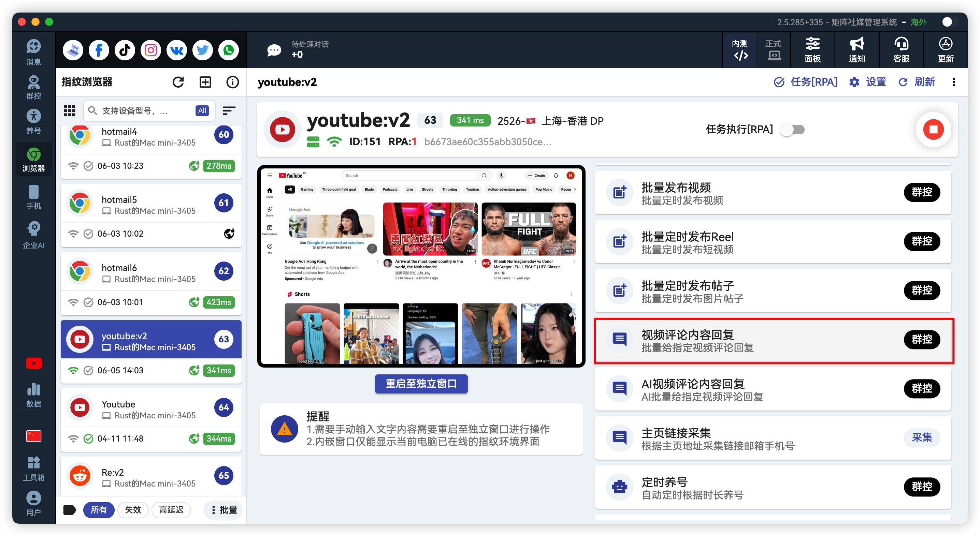The width and height of the screenshot is (980, 536).
Task: Show fingerprint browser info icon
Action: pos(232,82)
